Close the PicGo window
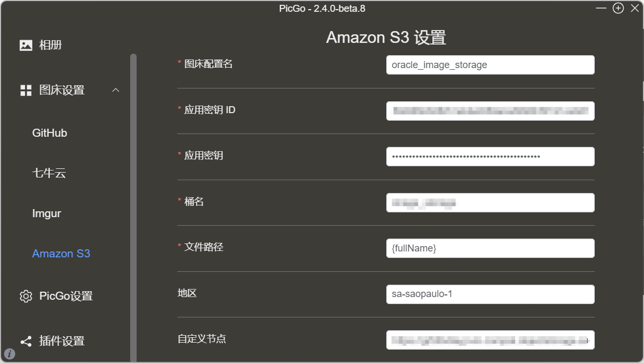Image resolution: width=644 pixels, height=363 pixels. (635, 8)
